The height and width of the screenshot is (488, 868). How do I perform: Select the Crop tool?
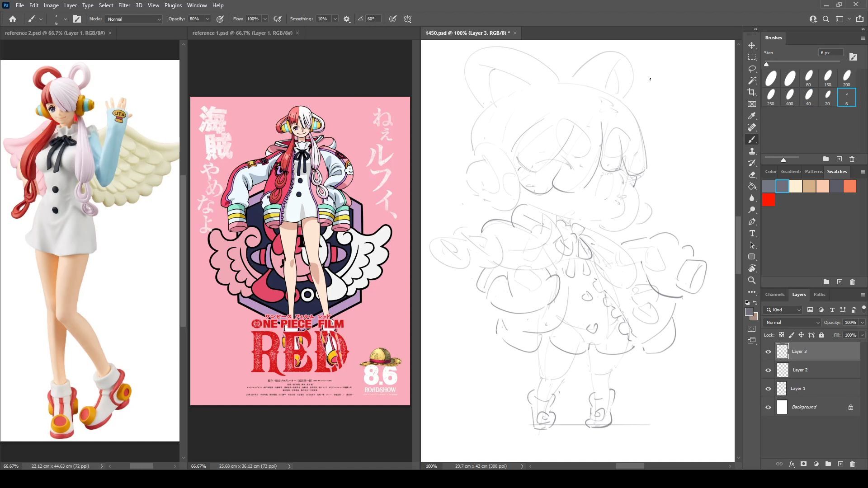click(x=752, y=92)
